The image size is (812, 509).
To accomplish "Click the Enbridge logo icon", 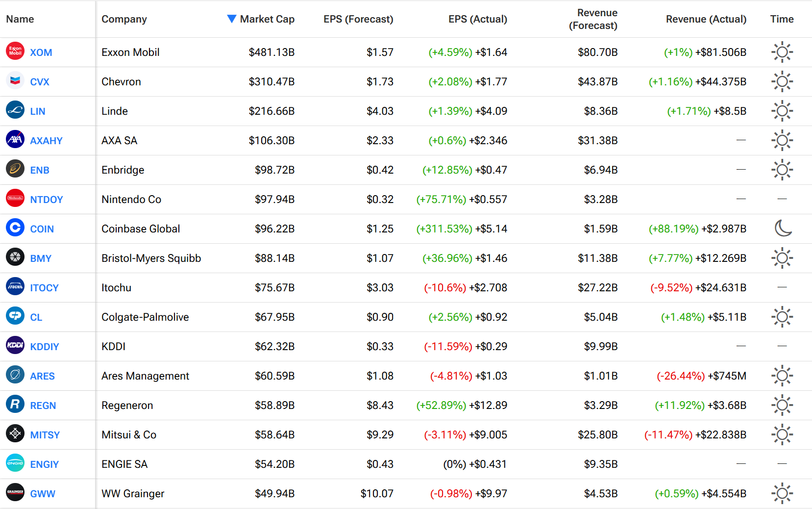I will [15, 169].
